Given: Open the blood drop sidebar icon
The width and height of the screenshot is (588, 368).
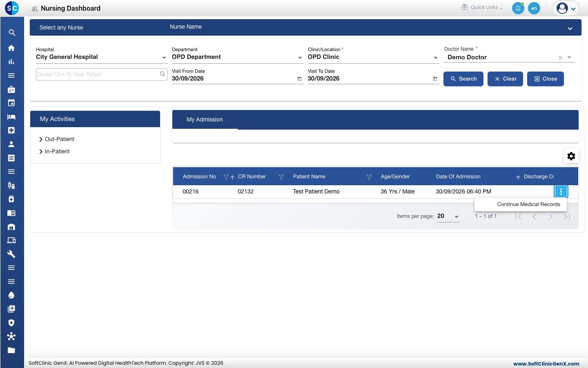Looking at the screenshot, I should (11, 295).
